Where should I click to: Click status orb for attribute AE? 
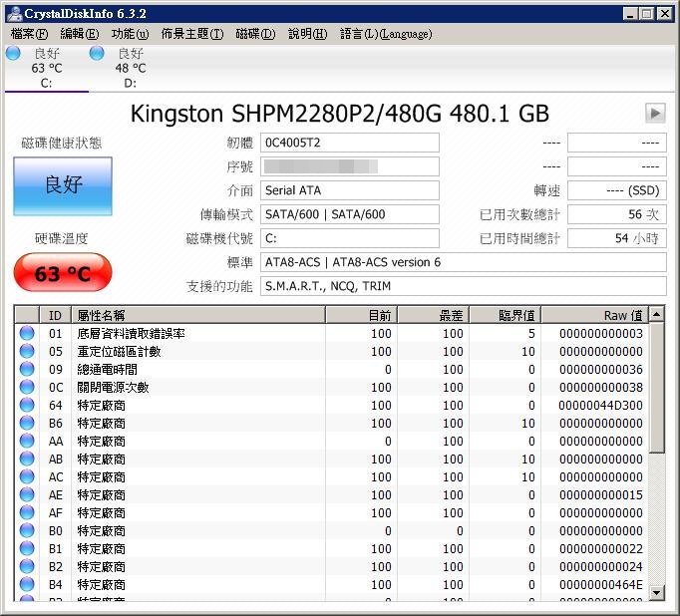pos(27,494)
